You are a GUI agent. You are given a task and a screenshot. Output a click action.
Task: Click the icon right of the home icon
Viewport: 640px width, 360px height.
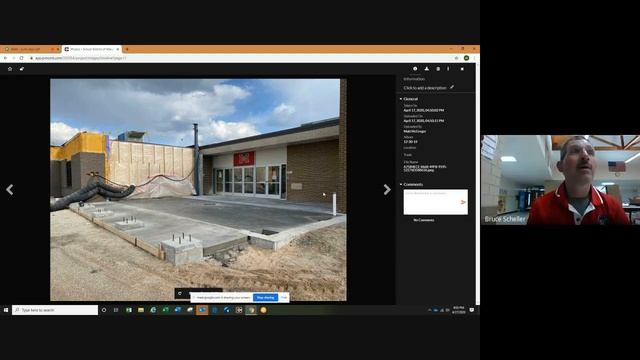[x=22, y=69]
